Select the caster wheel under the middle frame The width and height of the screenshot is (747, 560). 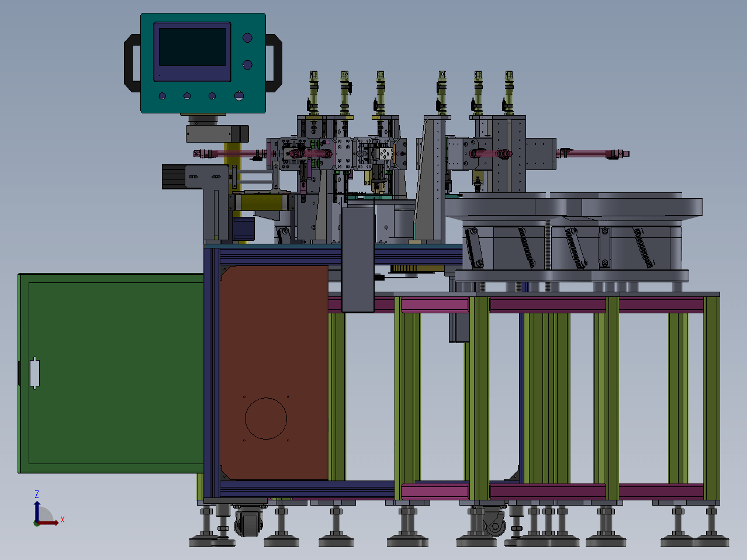pos(494,524)
